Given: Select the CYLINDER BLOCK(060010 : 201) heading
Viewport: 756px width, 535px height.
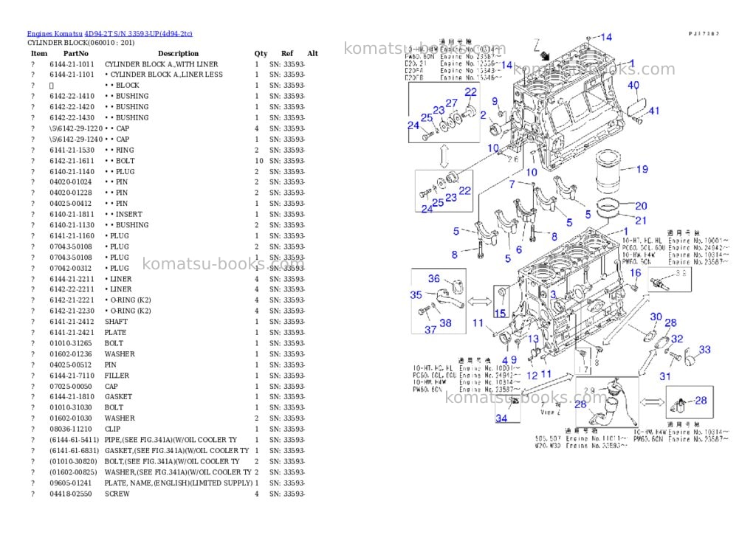Looking at the screenshot, I should (x=80, y=43).
